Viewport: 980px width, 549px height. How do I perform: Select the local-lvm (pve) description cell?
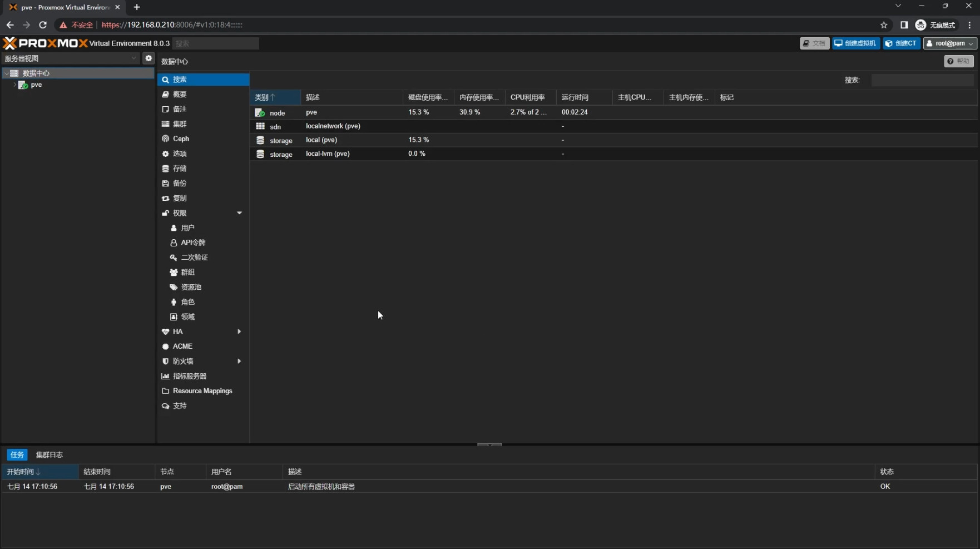click(x=352, y=154)
